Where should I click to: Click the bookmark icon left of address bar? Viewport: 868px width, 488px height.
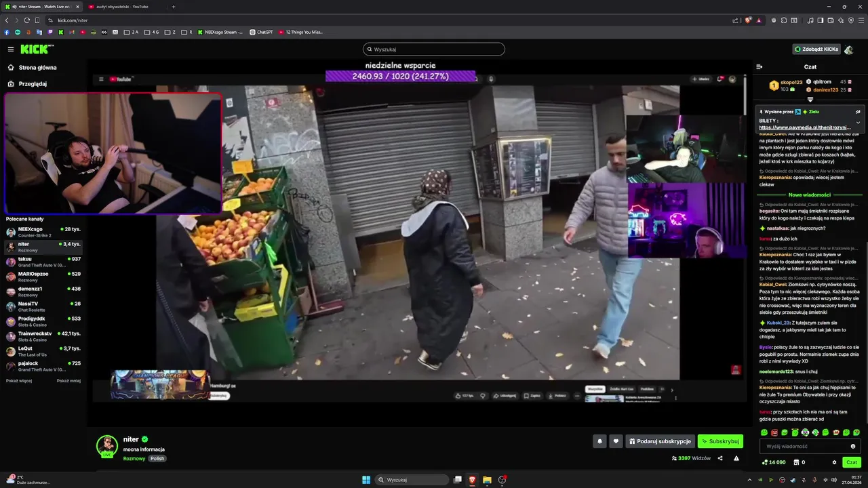tap(37, 20)
